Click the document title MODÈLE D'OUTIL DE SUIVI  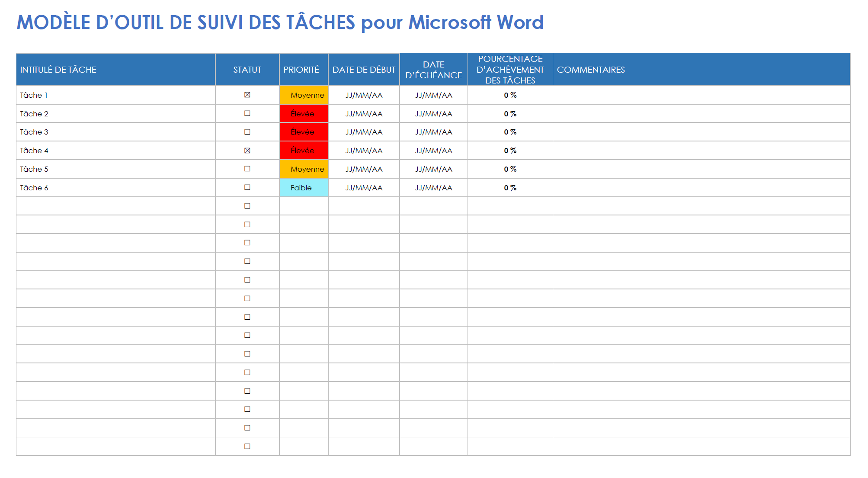coord(280,22)
